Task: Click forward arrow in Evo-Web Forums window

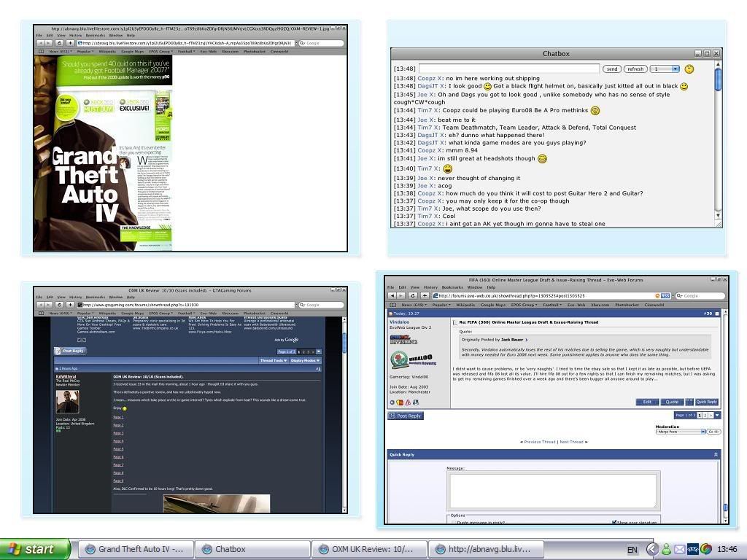Action: 400,296
